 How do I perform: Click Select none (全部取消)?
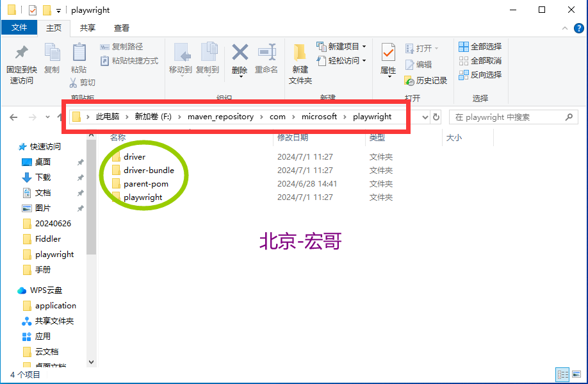(480, 60)
